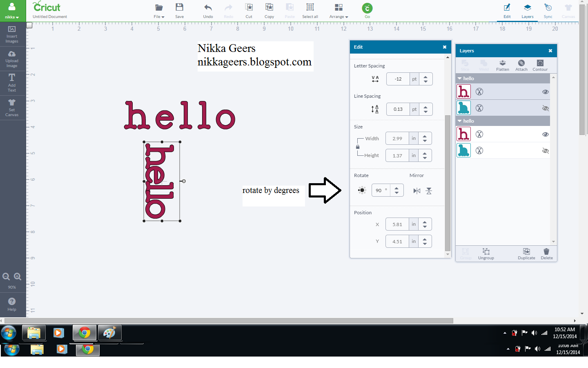Switch to the Edit tab
This screenshot has height=368, width=588.
pos(507,11)
